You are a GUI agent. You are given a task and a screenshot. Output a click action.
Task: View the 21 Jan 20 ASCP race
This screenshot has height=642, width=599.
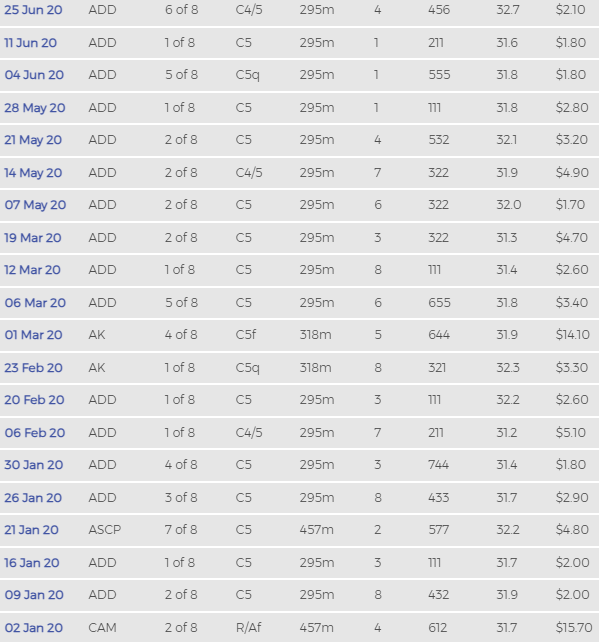coord(32,530)
